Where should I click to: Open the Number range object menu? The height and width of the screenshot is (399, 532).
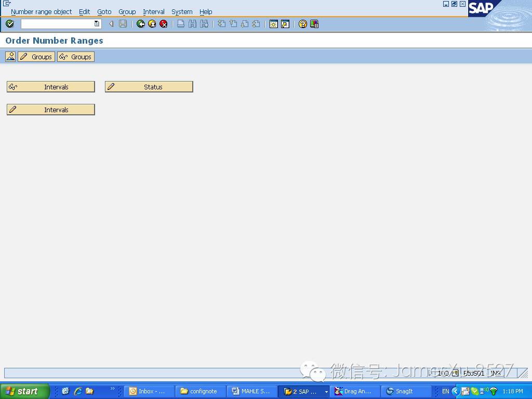coord(41,12)
